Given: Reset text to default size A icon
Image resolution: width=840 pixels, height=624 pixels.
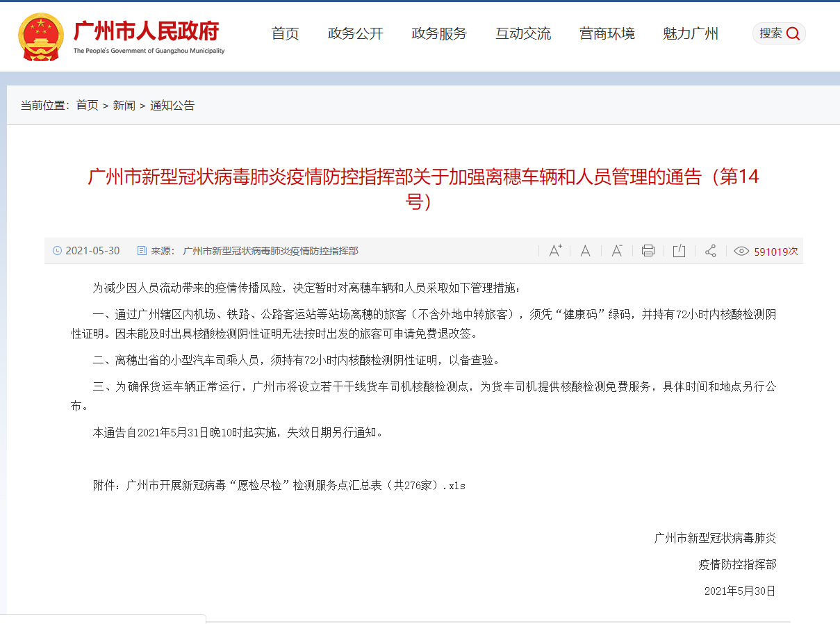Looking at the screenshot, I should [x=586, y=251].
